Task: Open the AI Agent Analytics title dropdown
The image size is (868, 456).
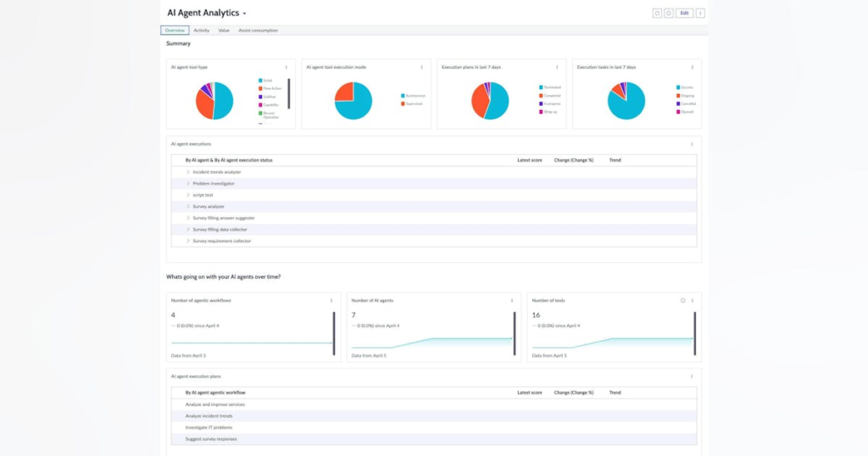Action: click(x=245, y=14)
